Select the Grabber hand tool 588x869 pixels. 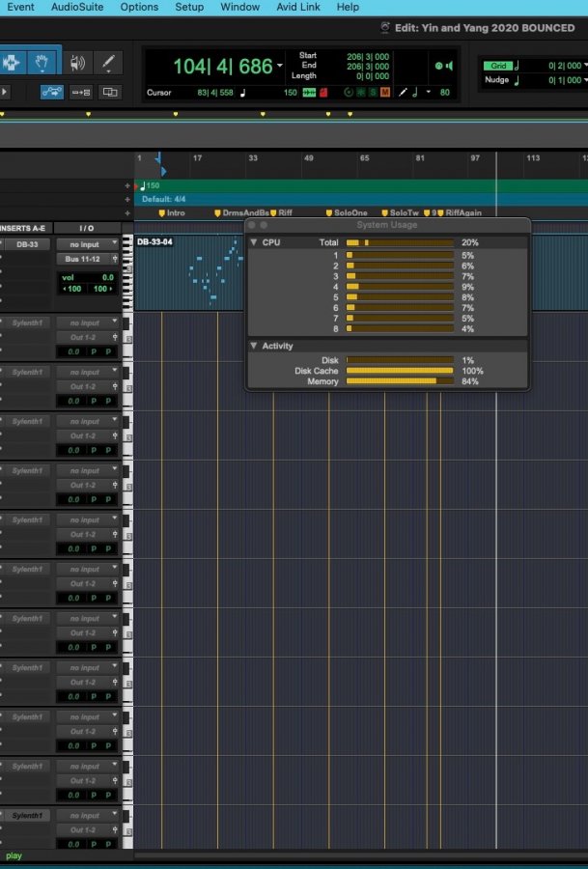coord(43,64)
